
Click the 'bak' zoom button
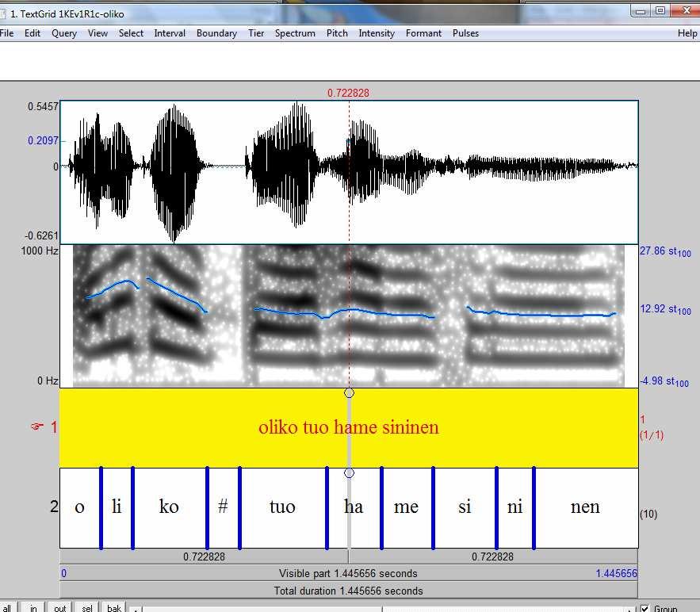[114, 607]
